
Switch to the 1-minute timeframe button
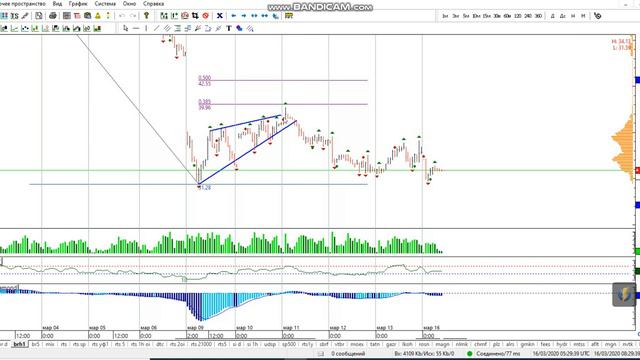coord(445,16)
